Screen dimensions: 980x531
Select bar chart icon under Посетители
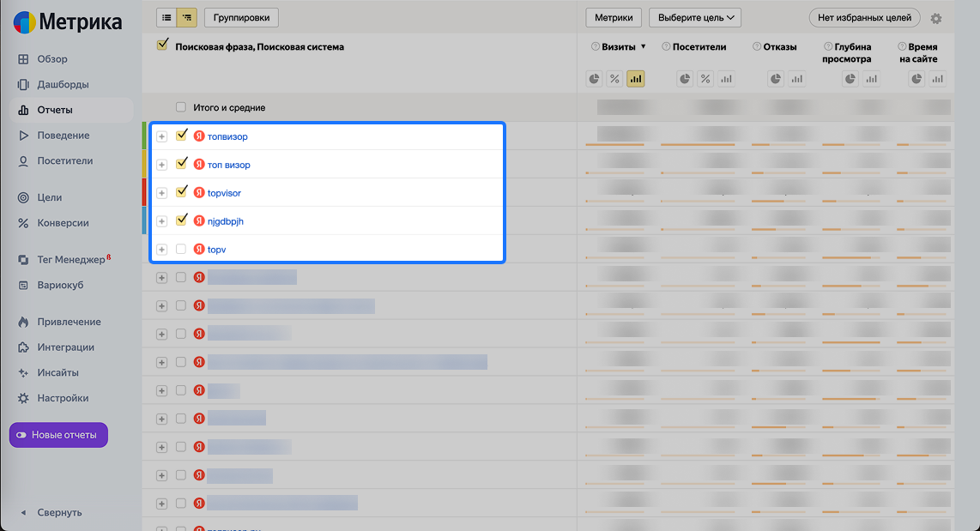[726, 79]
